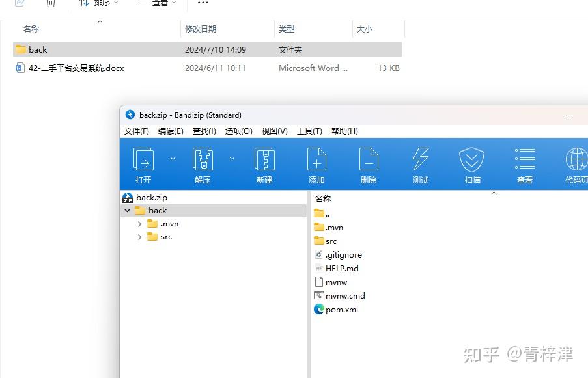The image size is (588, 378).
Task: Open Explorer 排序 sort dropdown
Action: (98, 3)
